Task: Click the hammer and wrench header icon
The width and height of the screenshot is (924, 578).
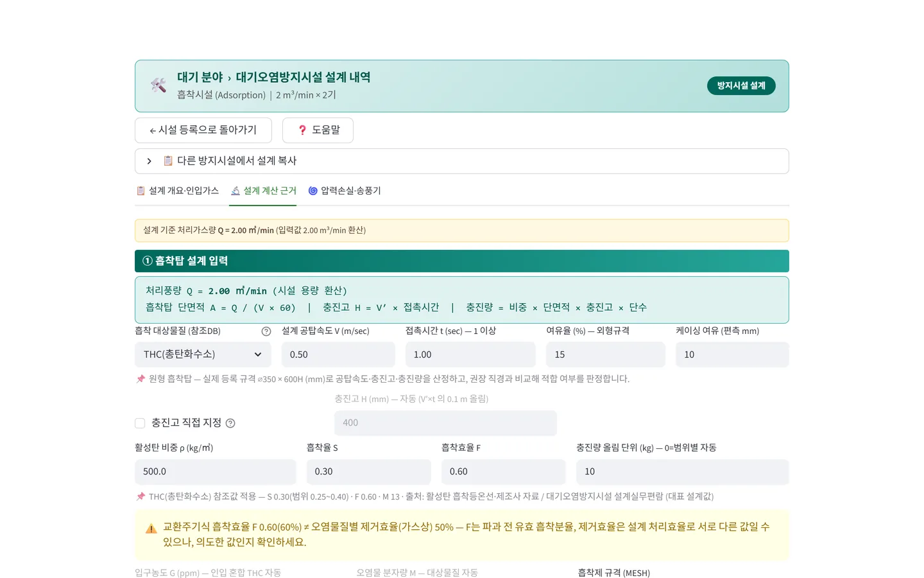Action: (158, 85)
